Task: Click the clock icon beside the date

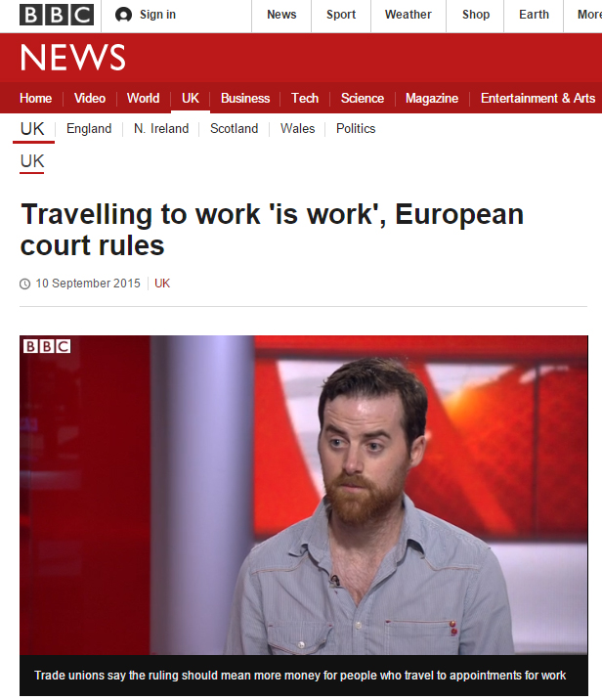Action: click(x=25, y=284)
